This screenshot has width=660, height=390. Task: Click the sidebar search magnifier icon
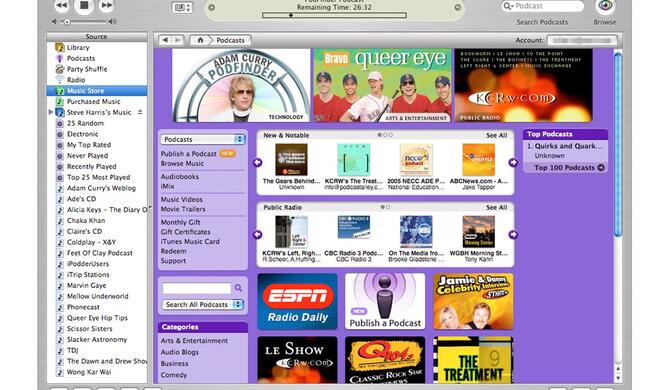[238, 288]
